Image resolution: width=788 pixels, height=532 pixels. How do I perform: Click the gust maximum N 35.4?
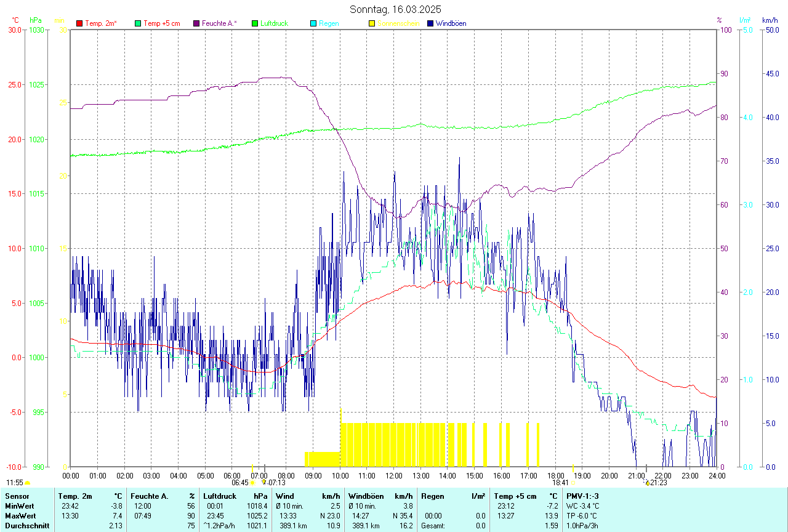tap(402, 516)
